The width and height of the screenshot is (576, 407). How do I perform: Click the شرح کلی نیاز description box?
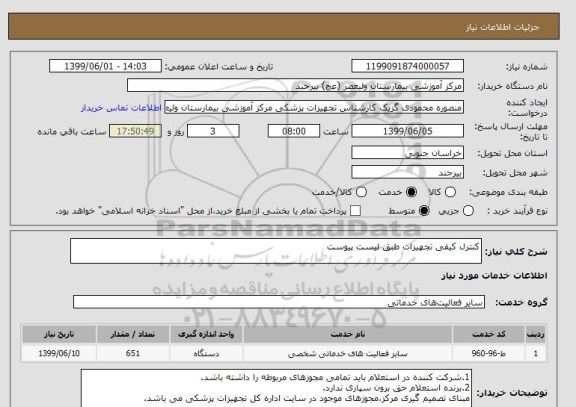point(276,251)
